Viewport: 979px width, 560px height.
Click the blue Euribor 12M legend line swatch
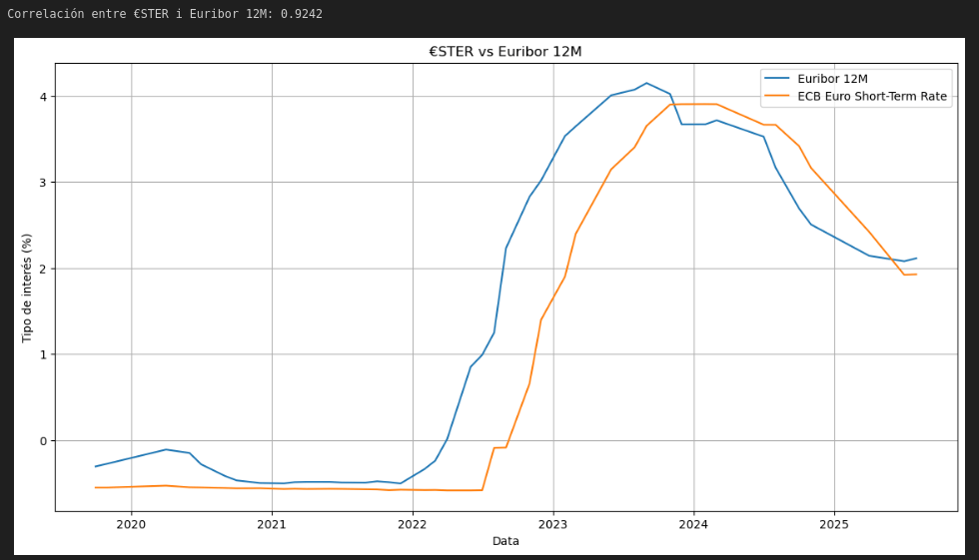(x=777, y=78)
